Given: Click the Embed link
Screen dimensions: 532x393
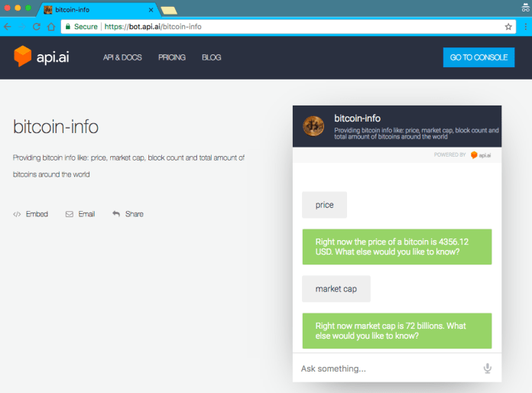Looking at the screenshot, I should pos(31,214).
